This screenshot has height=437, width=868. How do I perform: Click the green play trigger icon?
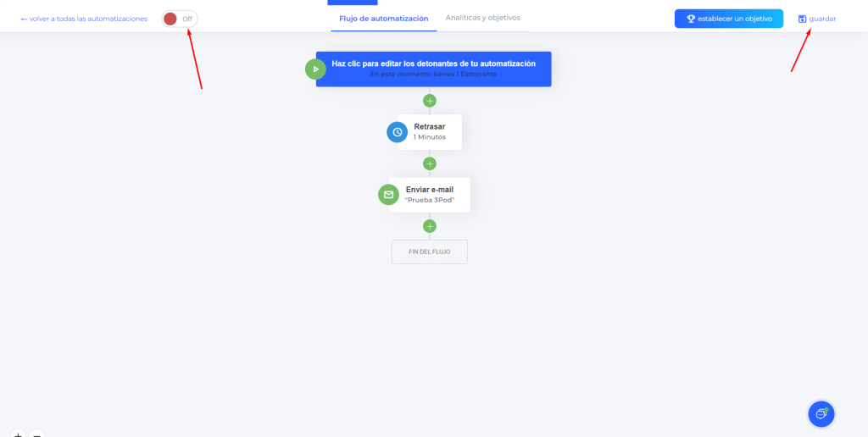pyautogui.click(x=315, y=69)
